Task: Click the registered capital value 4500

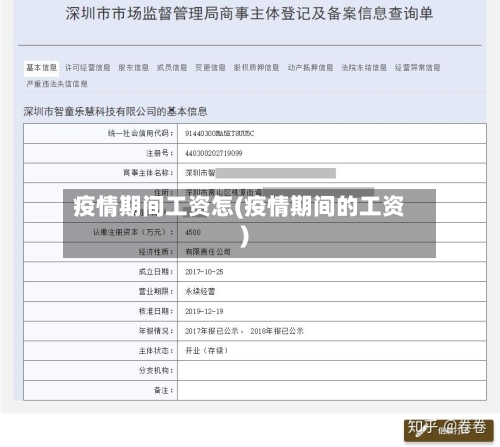Action: 193,232
